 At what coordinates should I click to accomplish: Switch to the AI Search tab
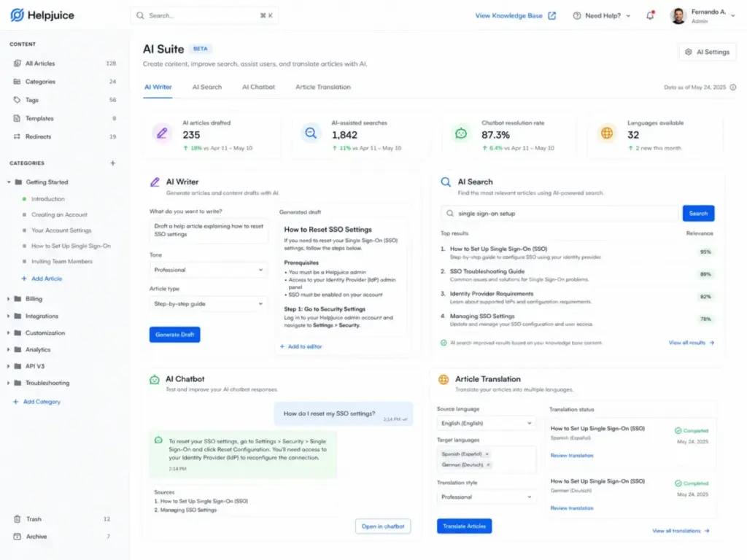[x=206, y=87]
